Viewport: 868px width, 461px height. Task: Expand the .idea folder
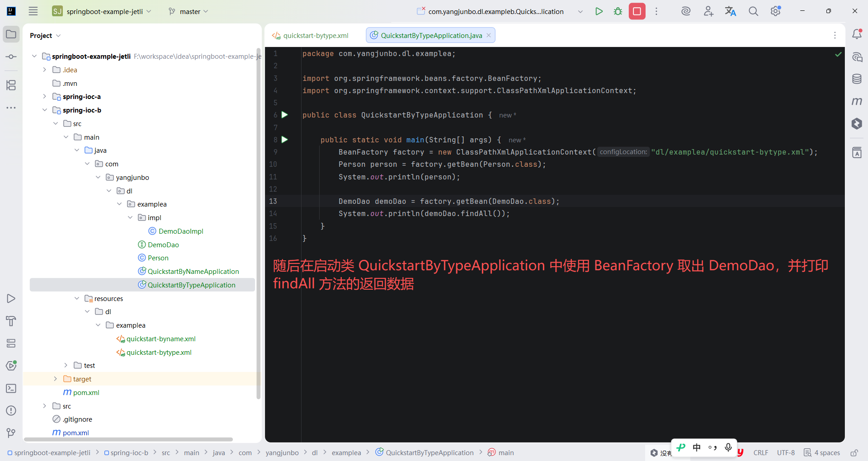point(44,70)
